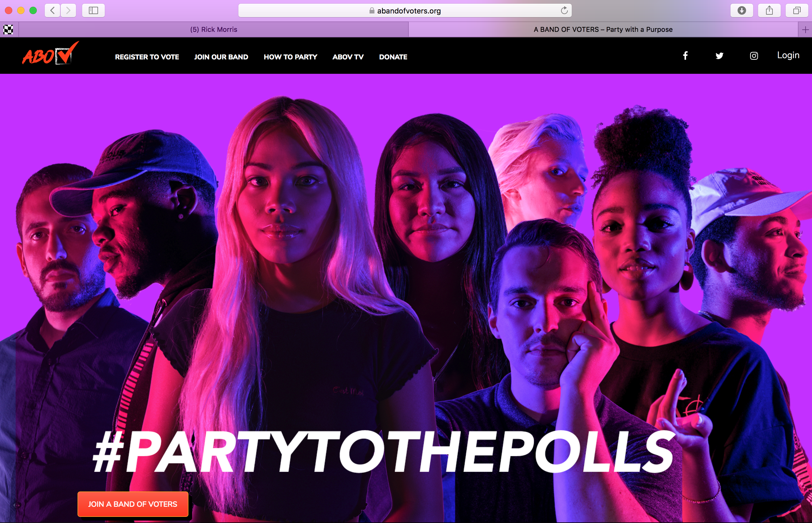Switch to the (5) Rick Morris tab

pyautogui.click(x=214, y=29)
